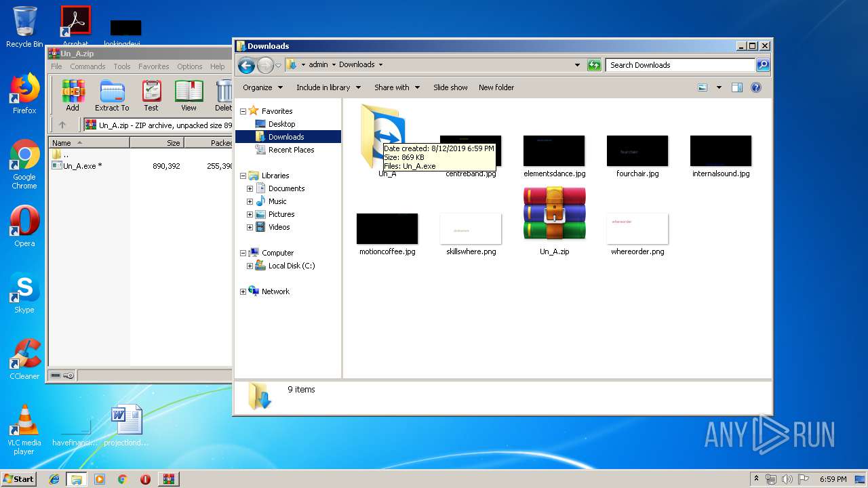The width and height of the screenshot is (868, 488).
Task: Click in the Search Downloads field
Action: (x=680, y=65)
